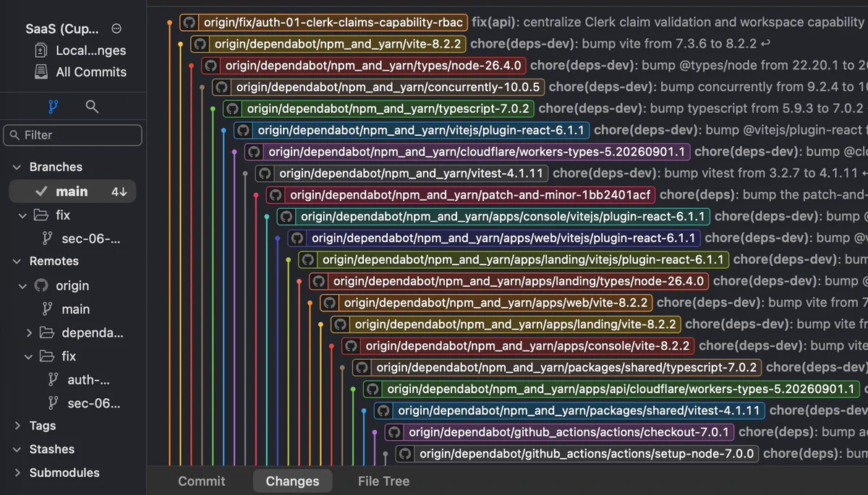The width and height of the screenshot is (868, 495).
Task: Click GitHub icon on apps/landing/vite-8.2.2 label
Action: [x=341, y=324]
